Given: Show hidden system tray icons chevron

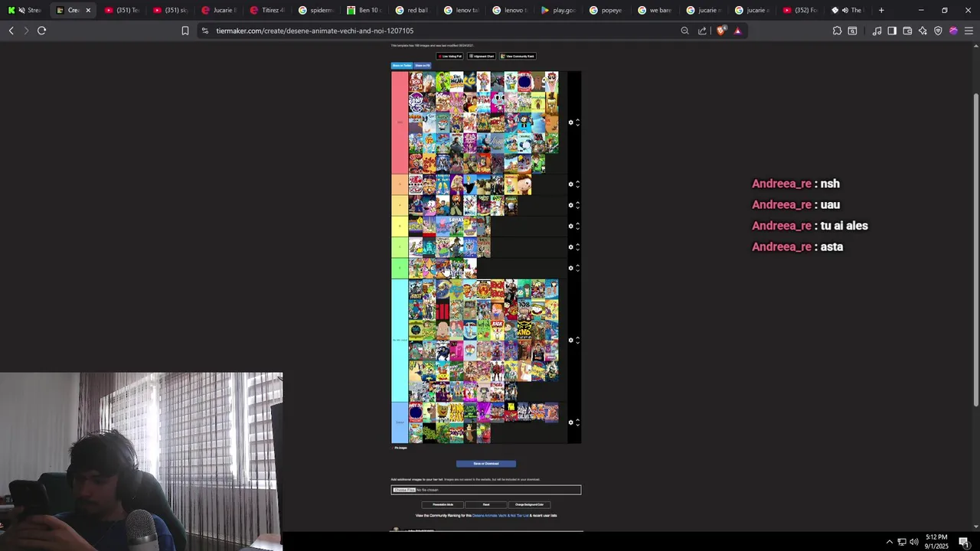Looking at the screenshot, I should coord(889,542).
